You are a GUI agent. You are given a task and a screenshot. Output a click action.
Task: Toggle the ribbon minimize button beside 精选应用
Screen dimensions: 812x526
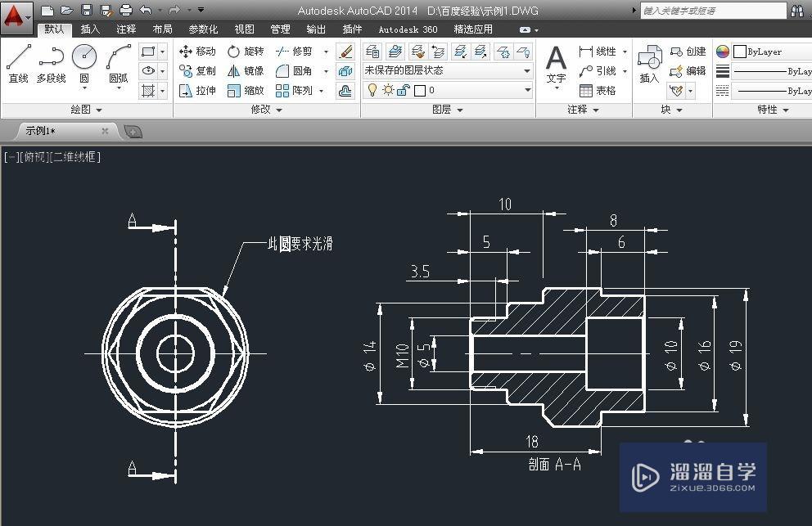526,30
